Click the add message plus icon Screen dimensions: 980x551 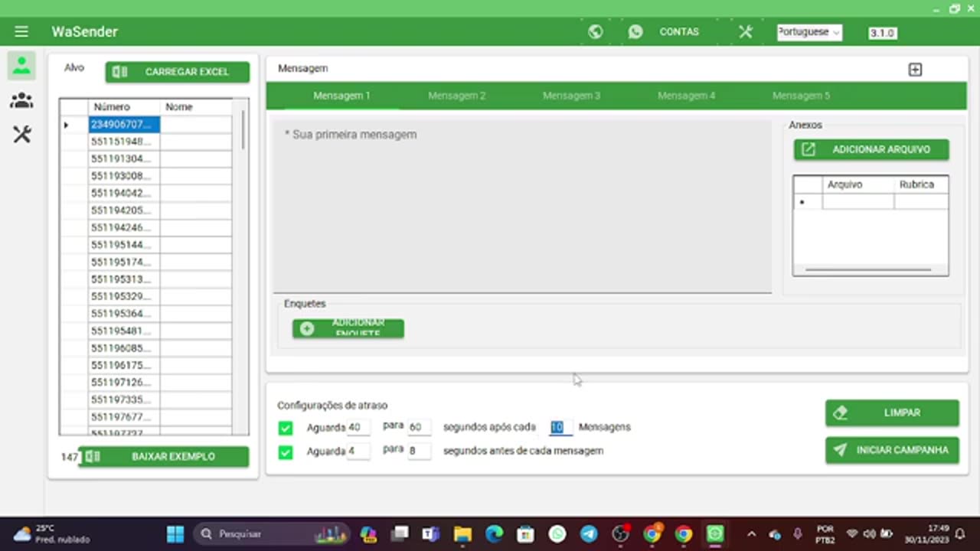click(915, 70)
